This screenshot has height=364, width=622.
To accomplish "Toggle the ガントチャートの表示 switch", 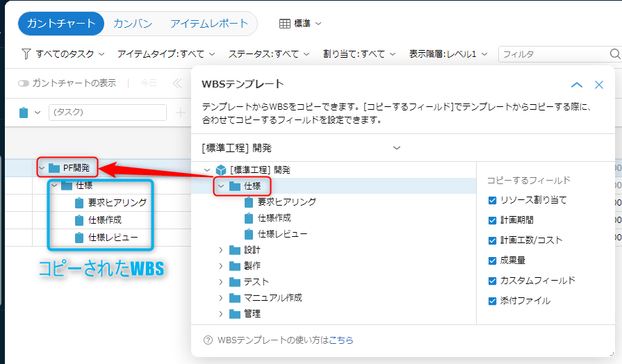I will point(24,83).
